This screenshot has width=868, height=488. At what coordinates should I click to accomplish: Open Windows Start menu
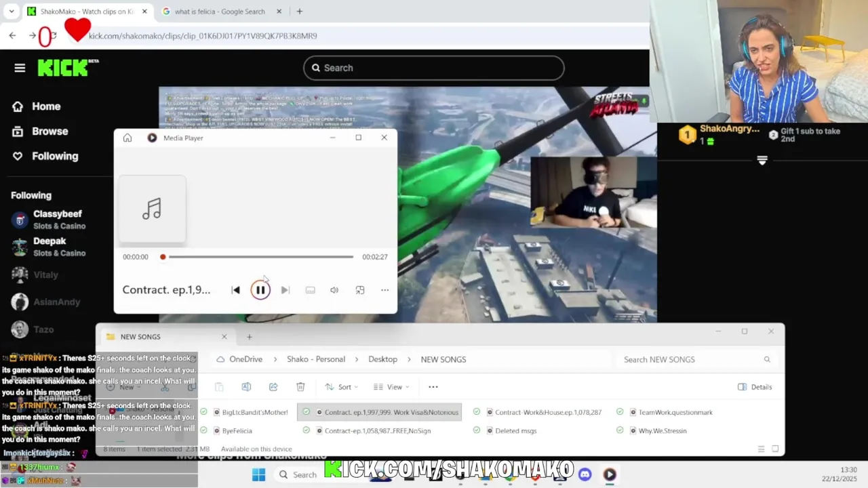pos(258,474)
